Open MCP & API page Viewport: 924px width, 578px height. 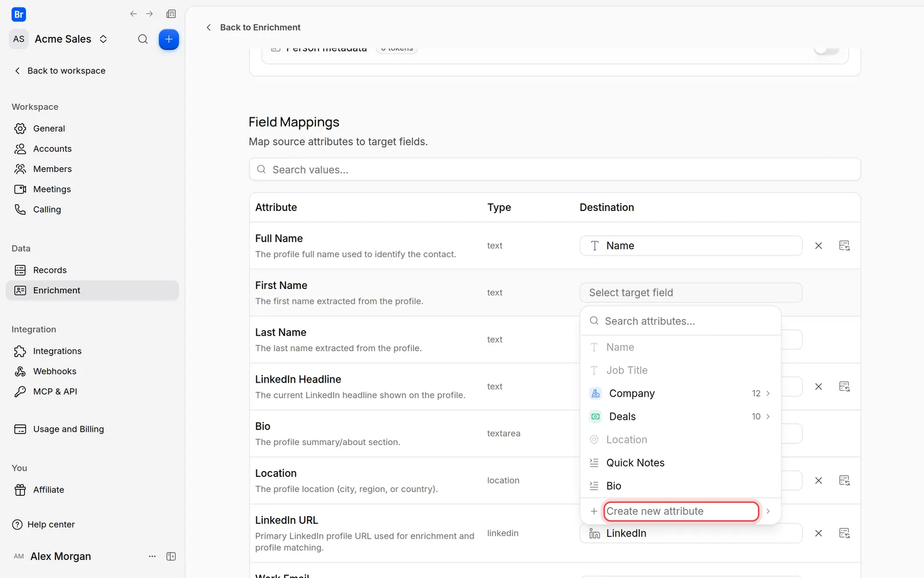(92, 391)
